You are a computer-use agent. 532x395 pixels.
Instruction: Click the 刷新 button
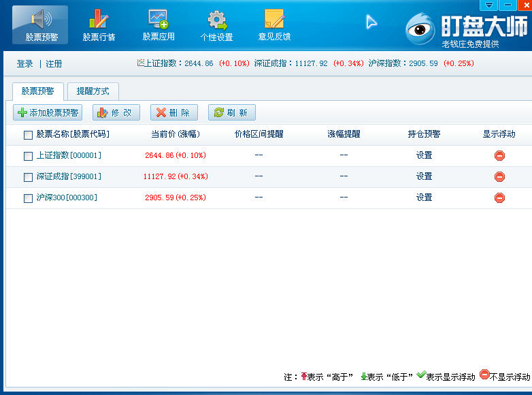[232, 112]
